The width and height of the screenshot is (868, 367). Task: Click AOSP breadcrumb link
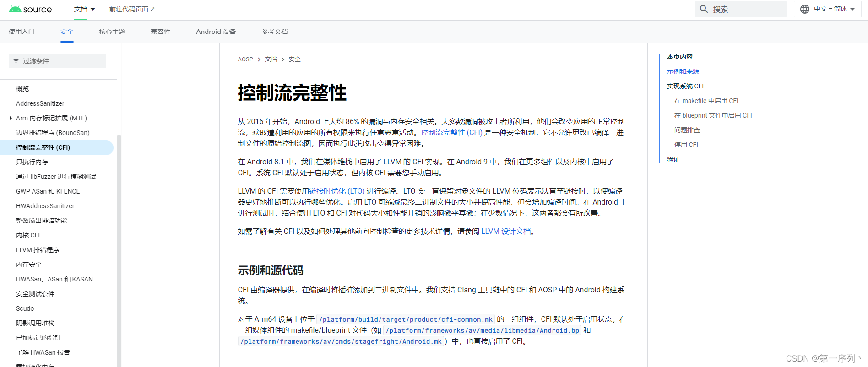(x=245, y=59)
